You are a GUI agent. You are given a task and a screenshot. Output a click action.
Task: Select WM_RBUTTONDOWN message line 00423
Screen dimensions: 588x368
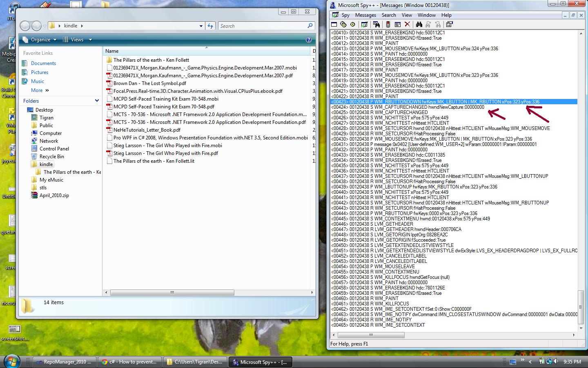pos(454,102)
